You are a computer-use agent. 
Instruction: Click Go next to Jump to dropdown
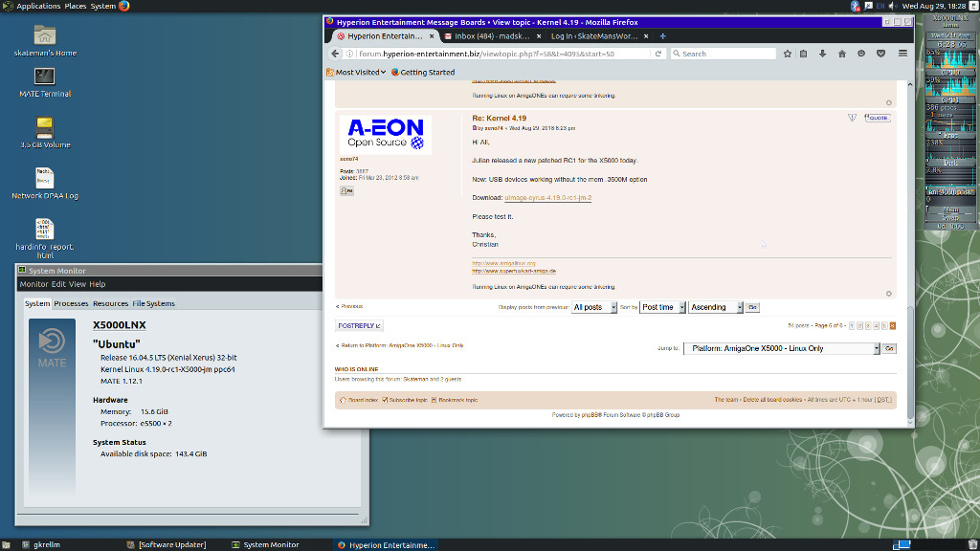(x=889, y=348)
